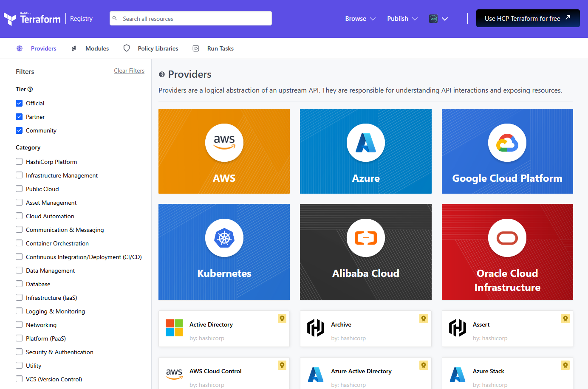
Task: Check the Logging & Monitoring filter
Action: tap(19, 311)
